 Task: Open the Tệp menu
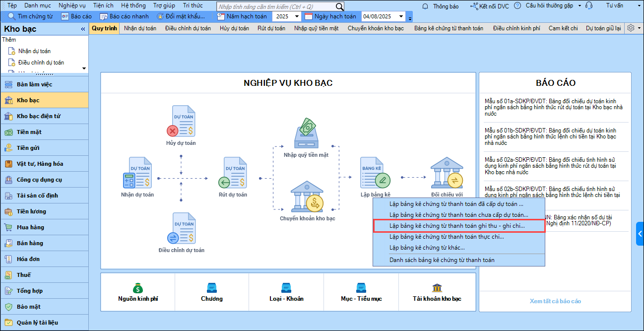12,6
